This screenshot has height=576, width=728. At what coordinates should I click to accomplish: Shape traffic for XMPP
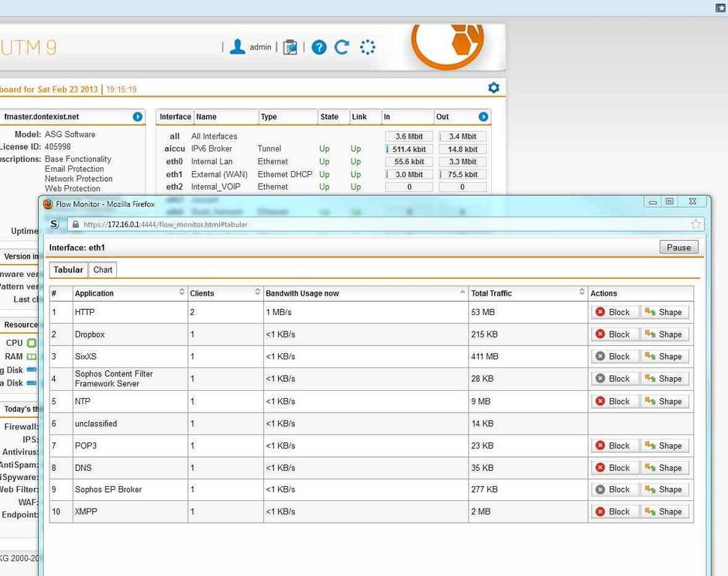tap(664, 511)
